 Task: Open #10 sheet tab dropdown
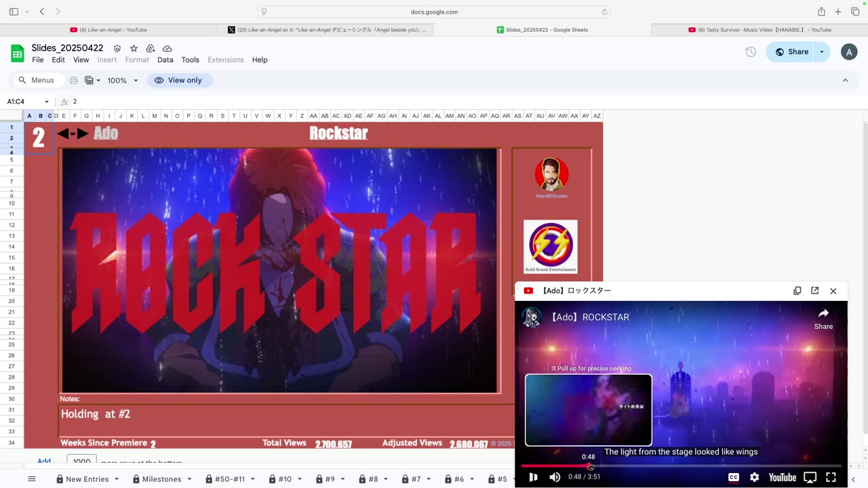coord(300,479)
